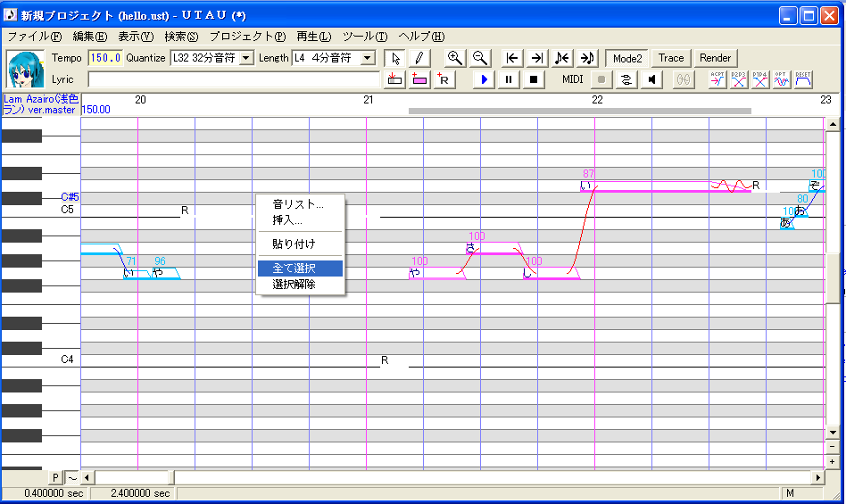Click the OPT waveform icon
The image size is (846, 504).
click(782, 79)
